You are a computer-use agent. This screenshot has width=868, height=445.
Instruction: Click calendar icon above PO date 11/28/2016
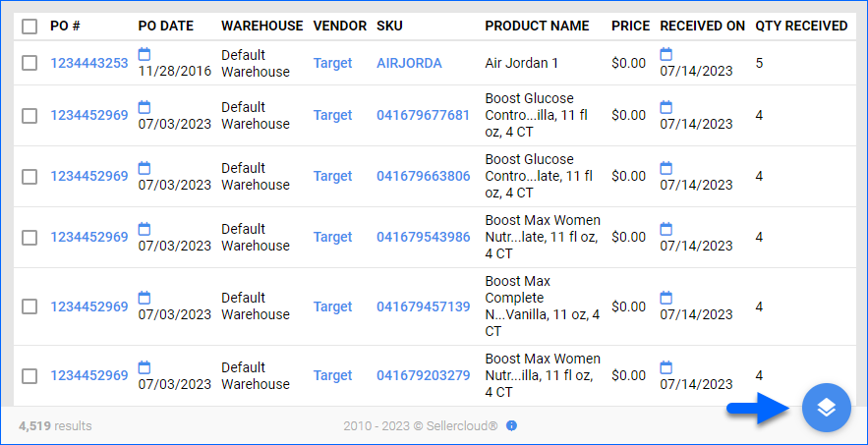145,54
